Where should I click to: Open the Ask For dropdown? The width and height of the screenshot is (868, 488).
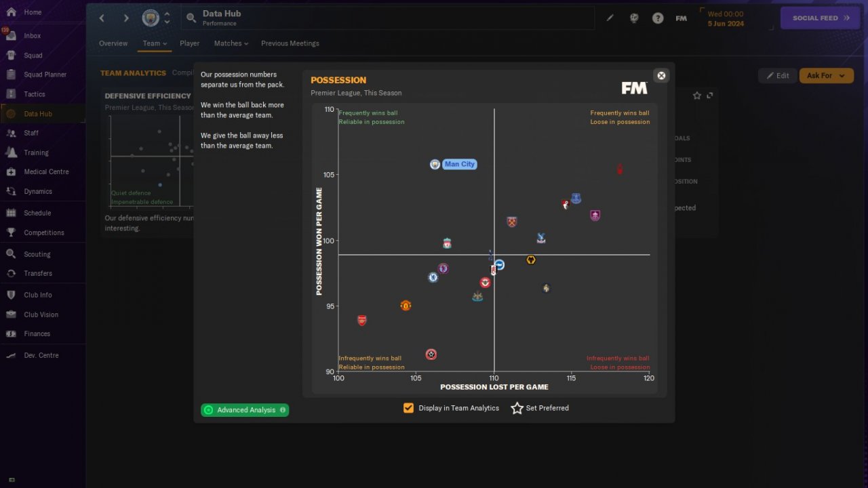(826, 75)
